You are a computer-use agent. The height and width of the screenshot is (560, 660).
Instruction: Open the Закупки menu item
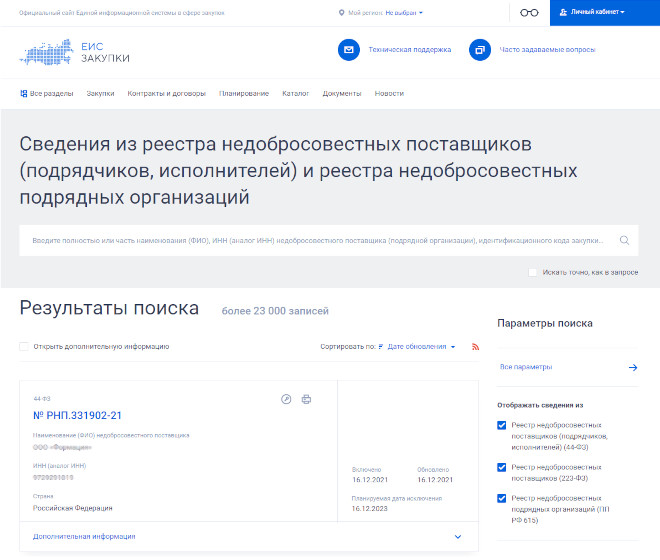tap(100, 93)
